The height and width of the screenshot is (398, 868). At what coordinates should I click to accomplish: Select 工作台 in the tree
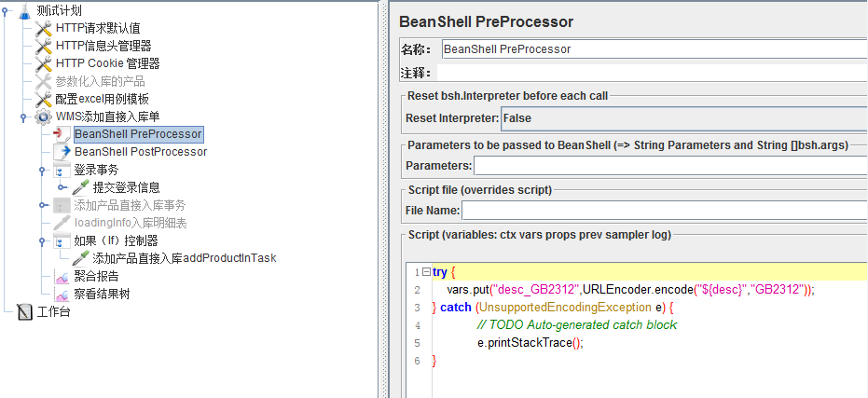pos(53,312)
